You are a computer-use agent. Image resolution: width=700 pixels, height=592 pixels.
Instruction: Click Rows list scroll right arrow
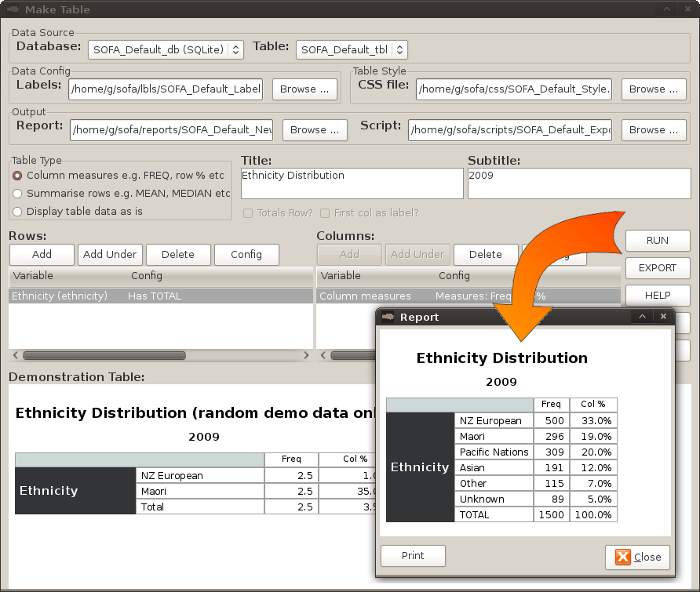(x=306, y=355)
